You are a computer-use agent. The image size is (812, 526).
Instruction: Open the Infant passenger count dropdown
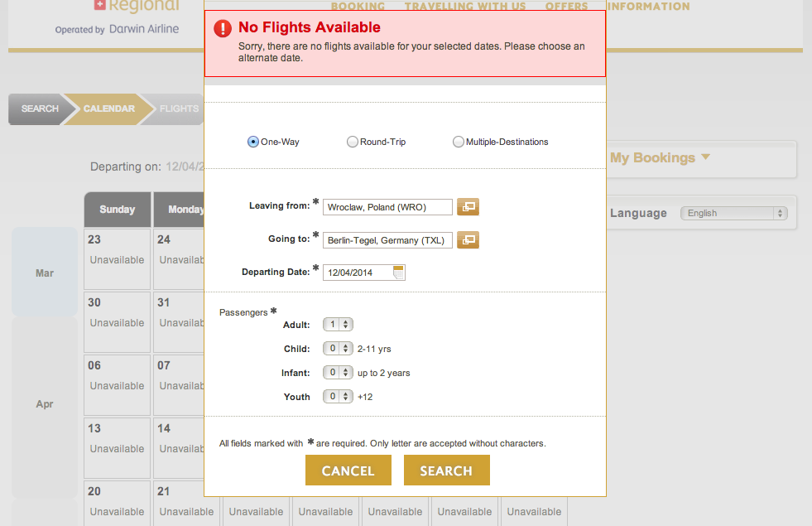click(339, 372)
